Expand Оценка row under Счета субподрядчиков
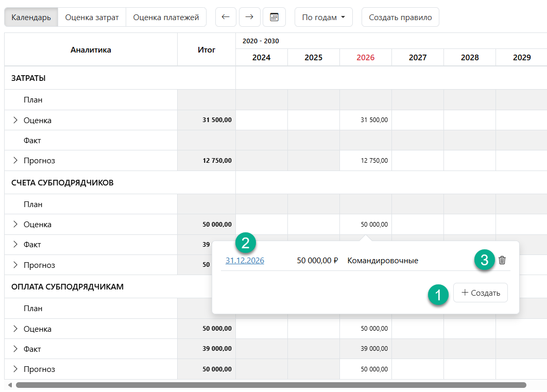Viewport: 547px width, 392px height. tap(15, 225)
